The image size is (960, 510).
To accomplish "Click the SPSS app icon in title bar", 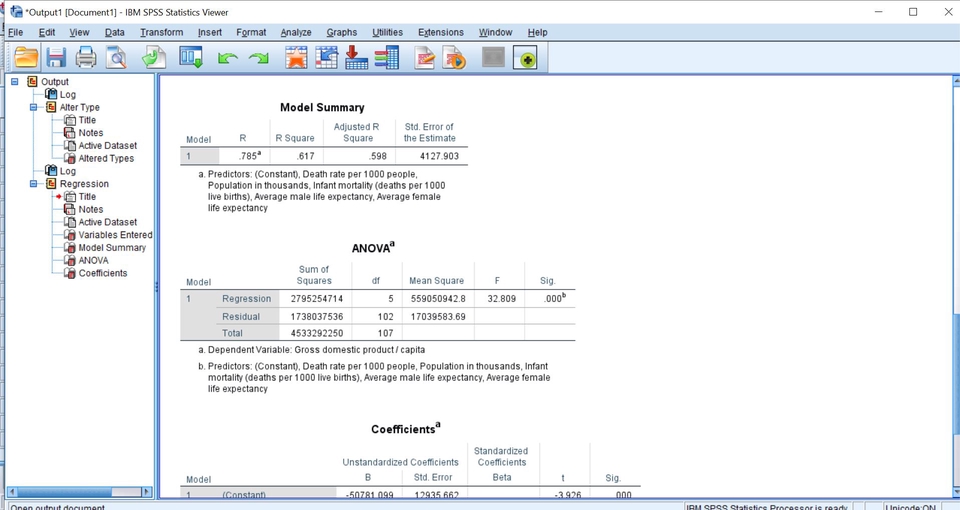I will (16, 12).
